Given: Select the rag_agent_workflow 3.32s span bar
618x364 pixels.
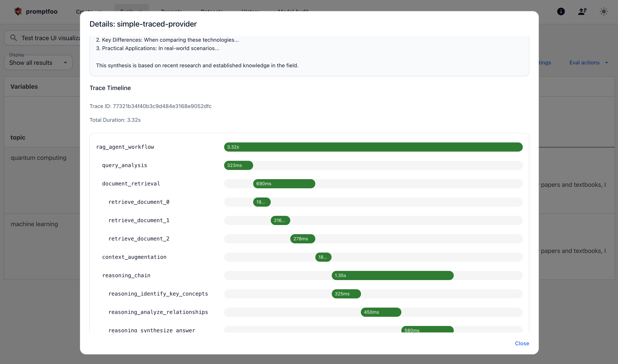Looking at the screenshot, I should [373, 147].
